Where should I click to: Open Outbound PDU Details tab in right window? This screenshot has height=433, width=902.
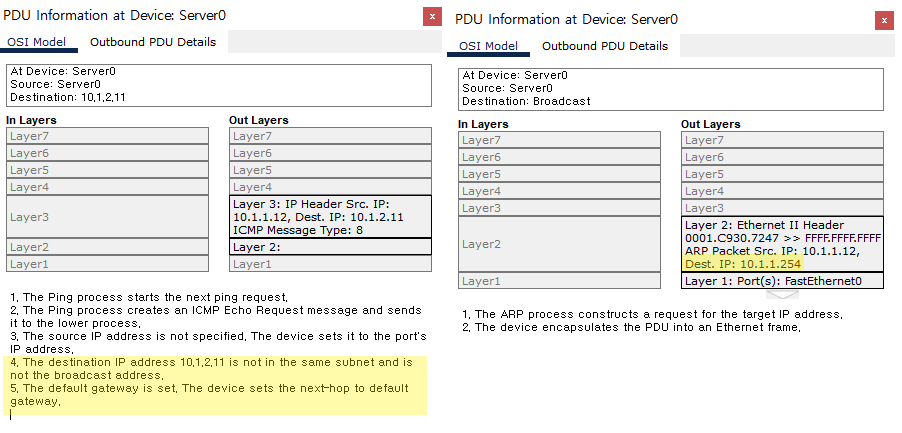(605, 46)
